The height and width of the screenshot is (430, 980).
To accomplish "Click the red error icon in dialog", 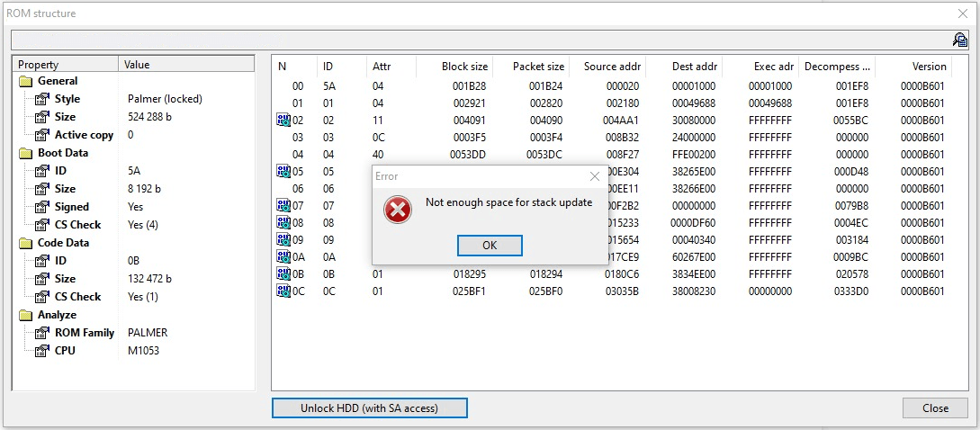I will pos(397,210).
